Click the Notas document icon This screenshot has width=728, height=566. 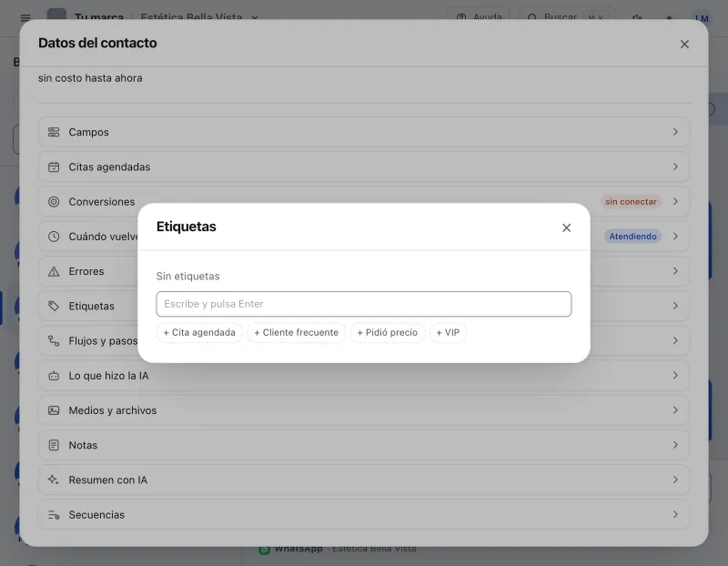coord(54,445)
